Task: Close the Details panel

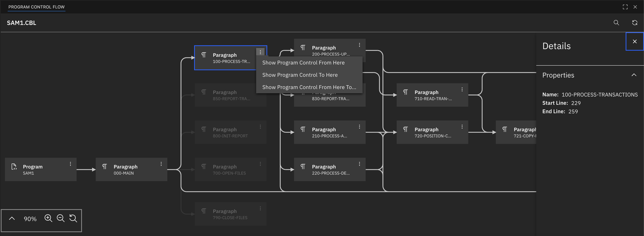Action: pos(634,41)
